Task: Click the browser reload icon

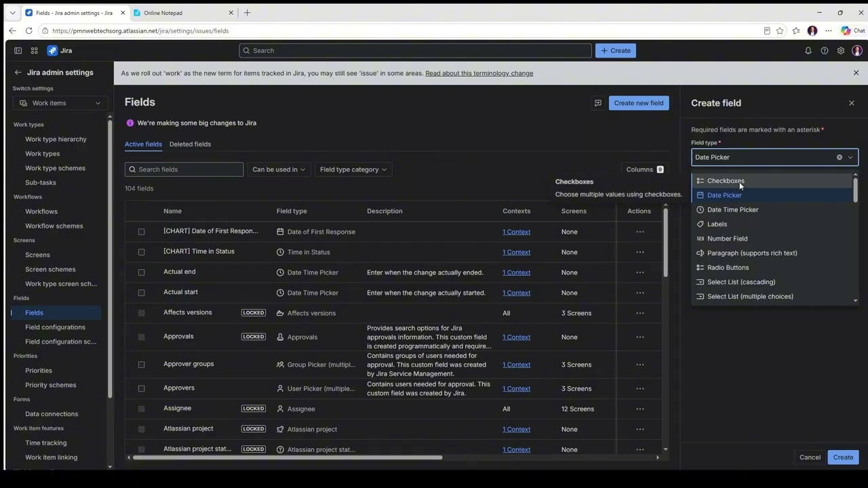Action: 28,30
